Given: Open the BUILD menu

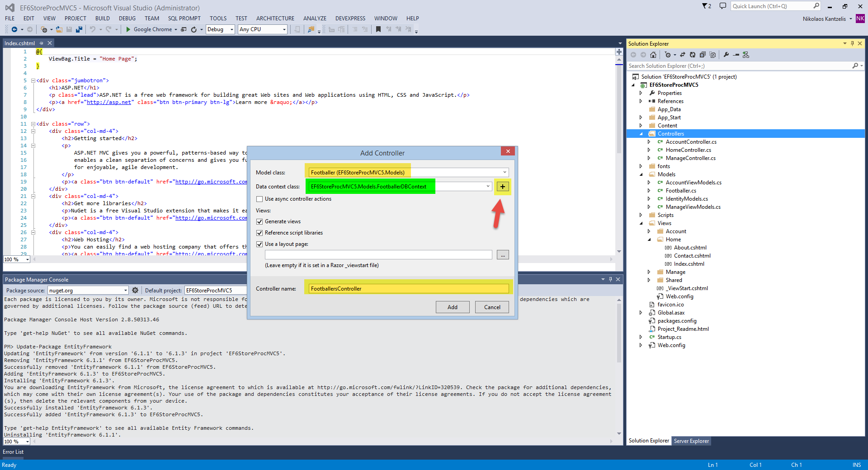Looking at the screenshot, I should pos(103,19).
